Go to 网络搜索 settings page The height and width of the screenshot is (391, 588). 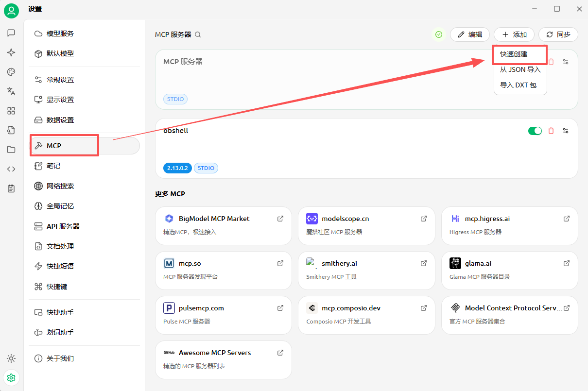tap(60, 186)
